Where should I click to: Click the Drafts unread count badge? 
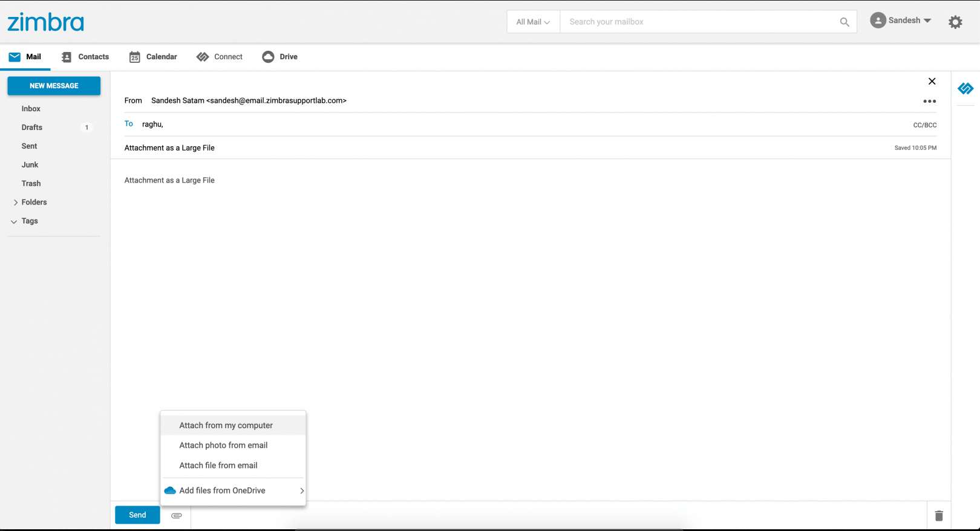87,128
